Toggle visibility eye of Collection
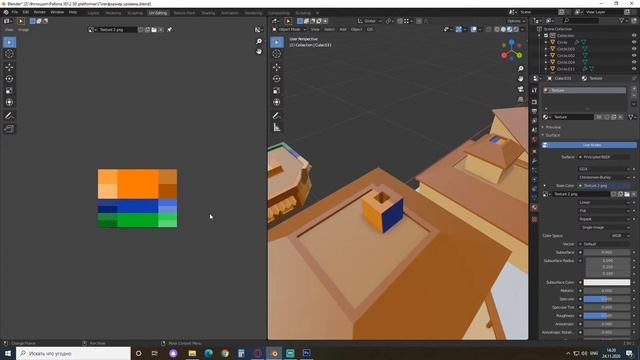The height and width of the screenshot is (360, 640). (x=634, y=36)
